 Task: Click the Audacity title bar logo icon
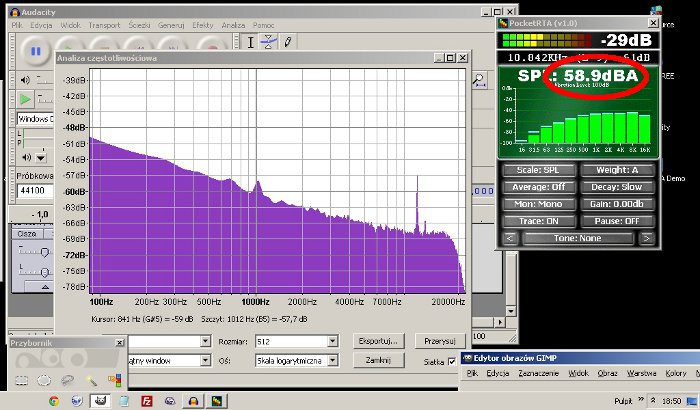(15, 13)
